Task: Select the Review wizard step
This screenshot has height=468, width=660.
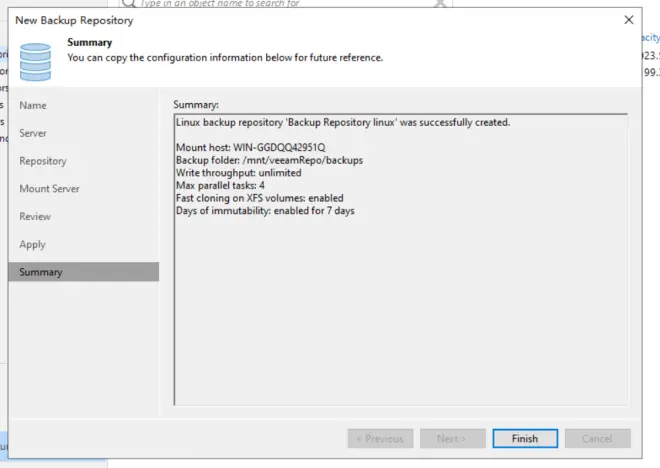Action: click(x=35, y=216)
